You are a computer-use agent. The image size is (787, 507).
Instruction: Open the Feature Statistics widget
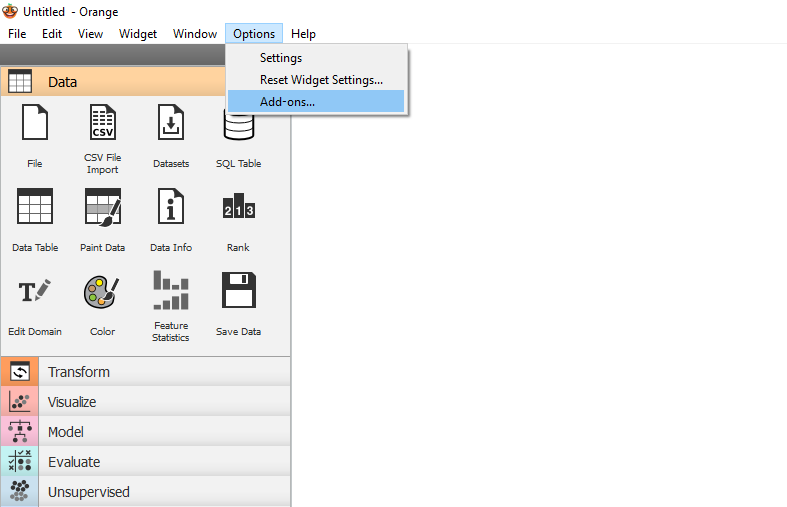point(171,291)
